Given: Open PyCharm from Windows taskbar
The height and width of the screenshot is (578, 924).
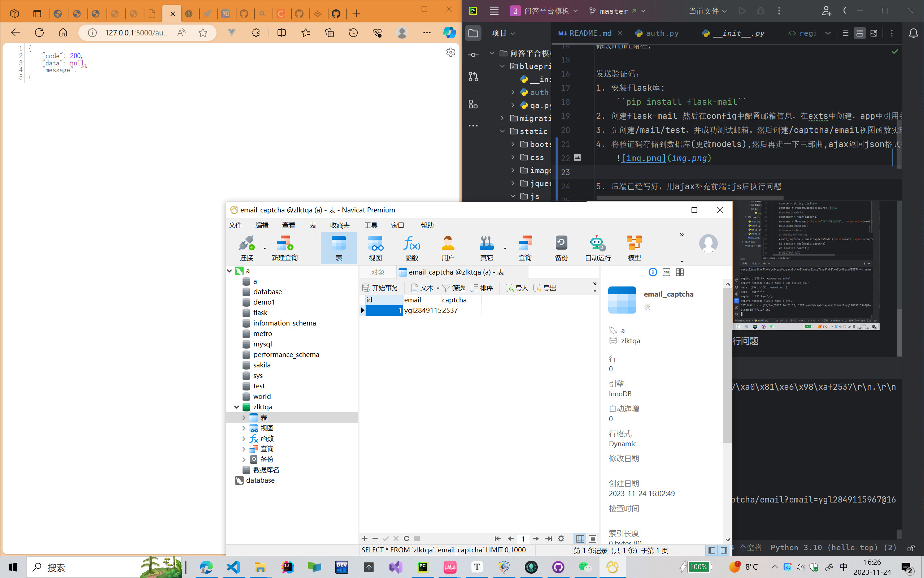Looking at the screenshot, I should [423, 567].
